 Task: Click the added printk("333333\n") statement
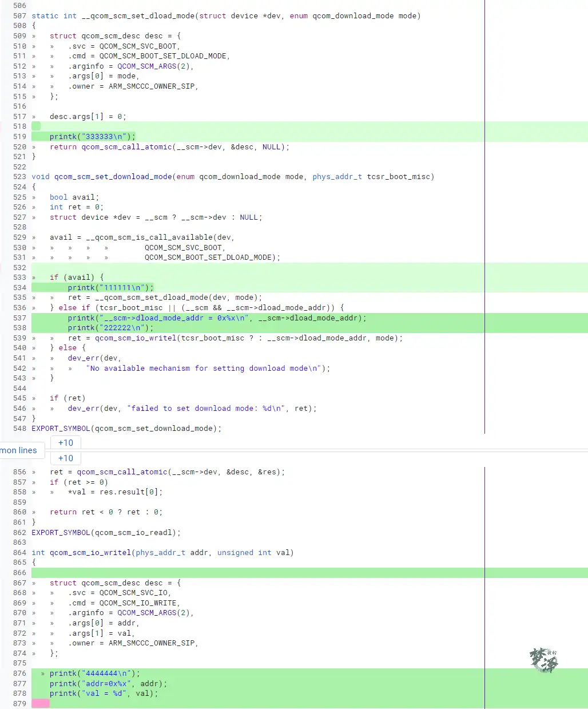click(x=93, y=137)
